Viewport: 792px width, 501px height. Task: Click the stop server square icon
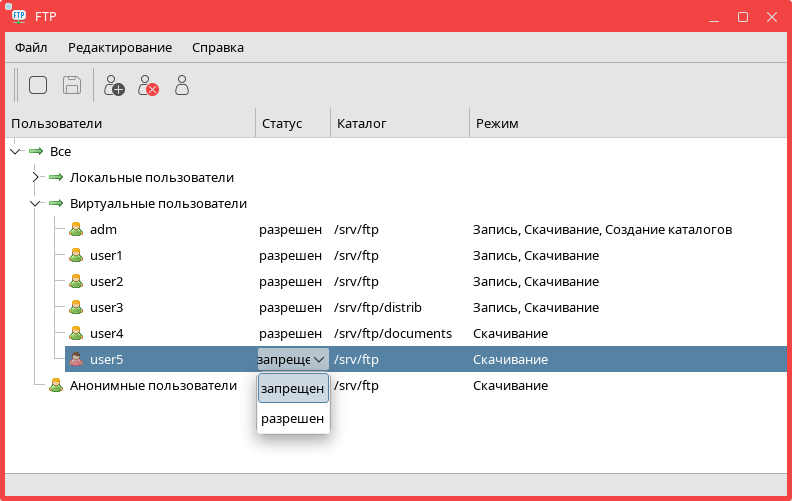[38, 85]
